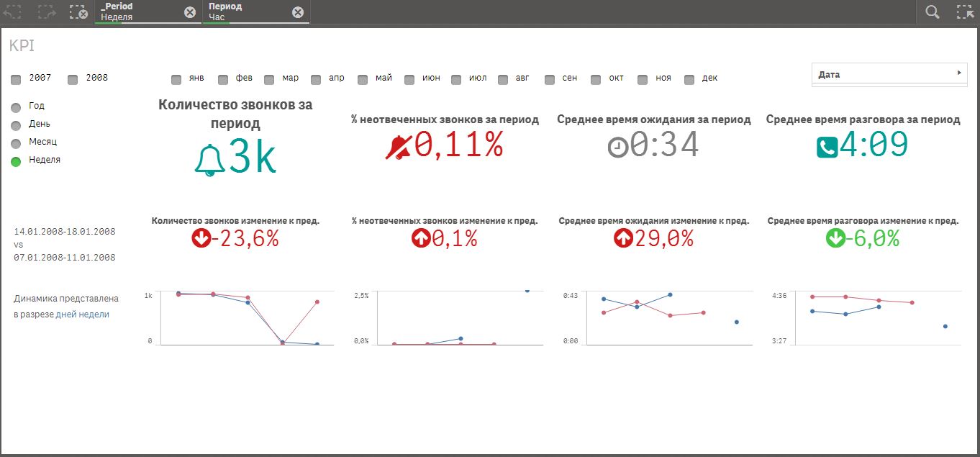Open the selections tool icon
Image resolution: width=980 pixels, height=457 pixels.
coord(965,12)
